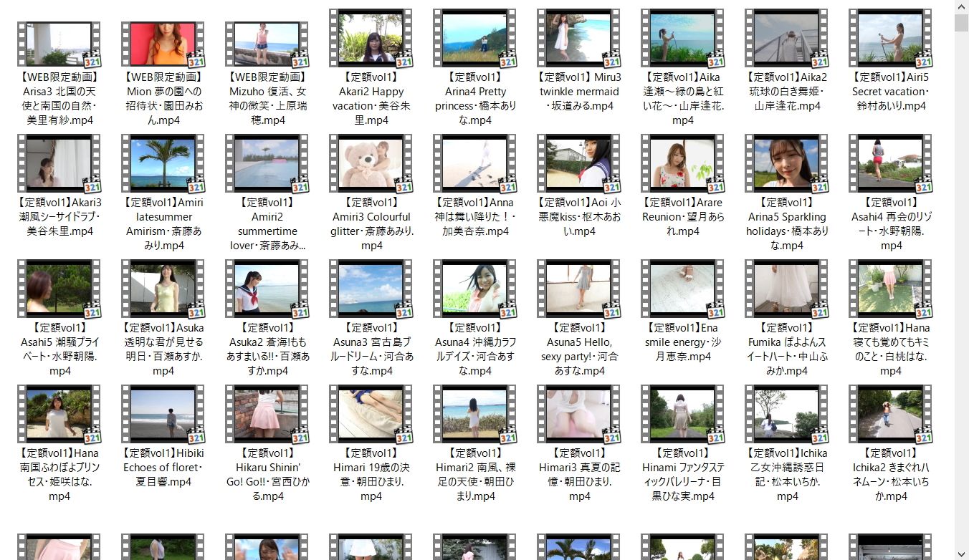This screenshot has width=969, height=560.
Task: Select the Asuna3 宮古島ブルードリーム video icon
Action: pos(371,289)
